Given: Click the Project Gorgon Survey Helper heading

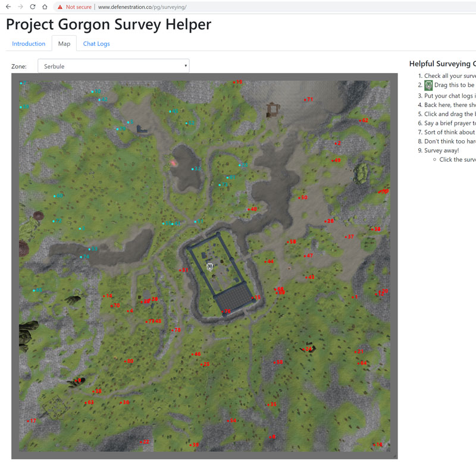Looking at the screenshot, I should coord(108,24).
